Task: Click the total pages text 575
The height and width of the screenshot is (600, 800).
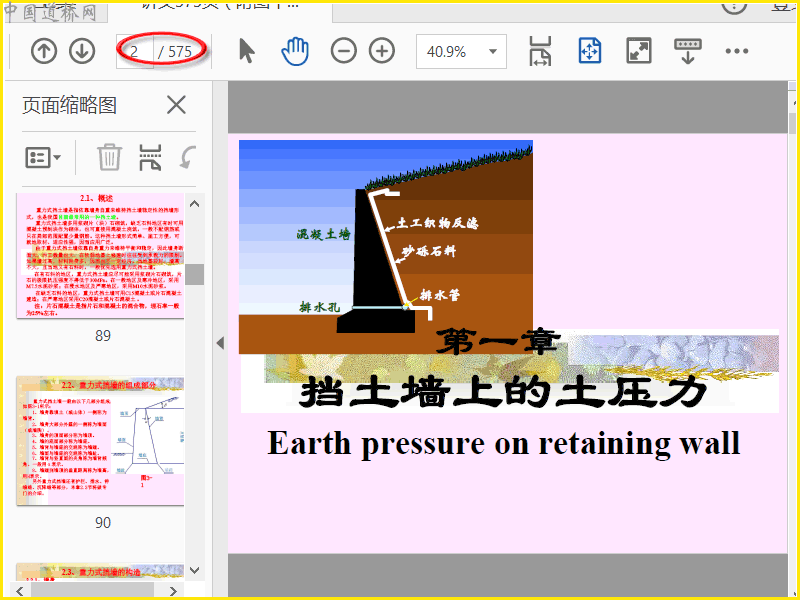Action: (180, 52)
